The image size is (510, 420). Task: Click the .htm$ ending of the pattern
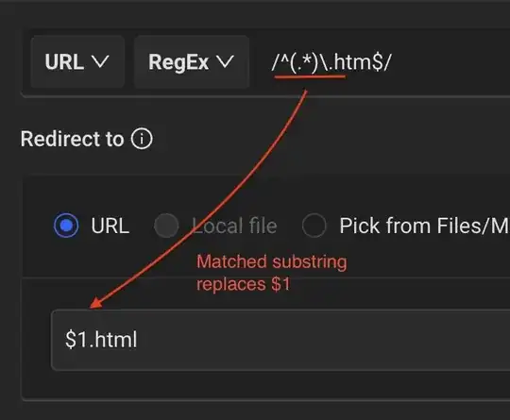[358, 61]
